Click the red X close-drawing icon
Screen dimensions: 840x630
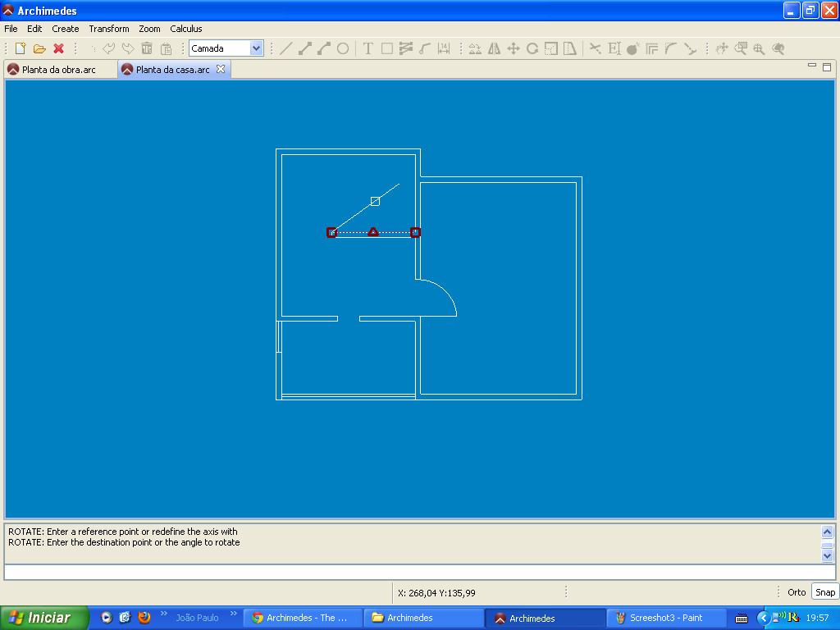coord(58,48)
